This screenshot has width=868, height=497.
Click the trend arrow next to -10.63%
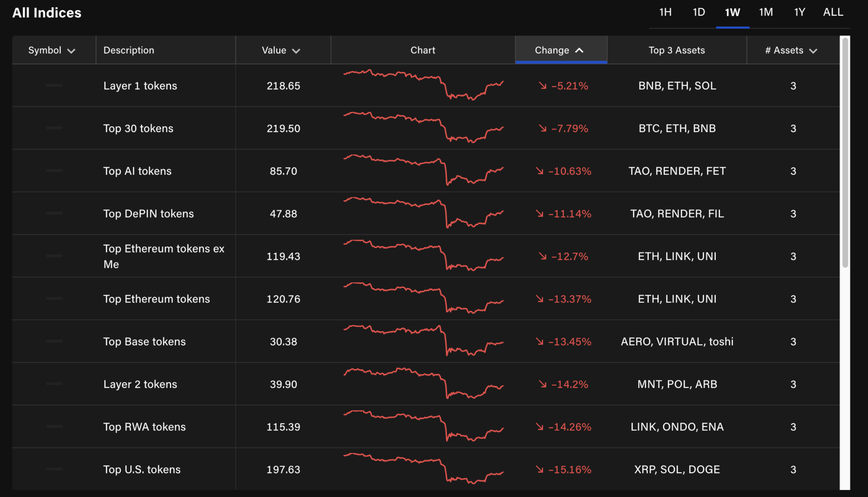click(x=540, y=171)
